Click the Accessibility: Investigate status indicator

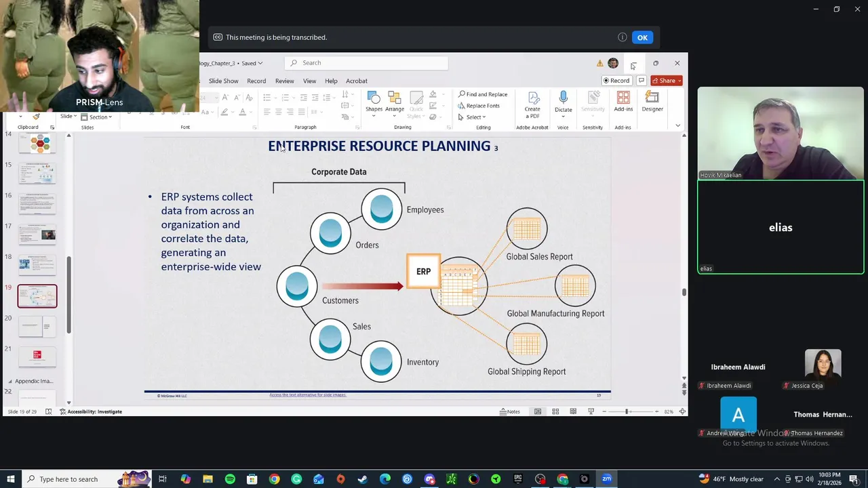91,411
